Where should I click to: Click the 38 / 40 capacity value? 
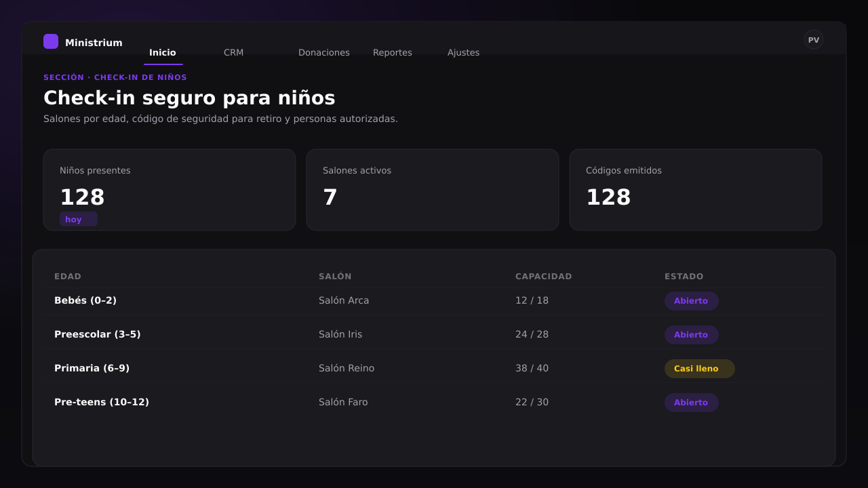click(x=532, y=368)
